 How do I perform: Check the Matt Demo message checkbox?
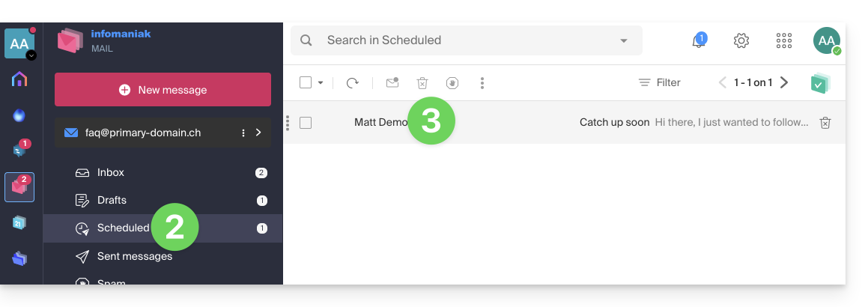coord(306,123)
